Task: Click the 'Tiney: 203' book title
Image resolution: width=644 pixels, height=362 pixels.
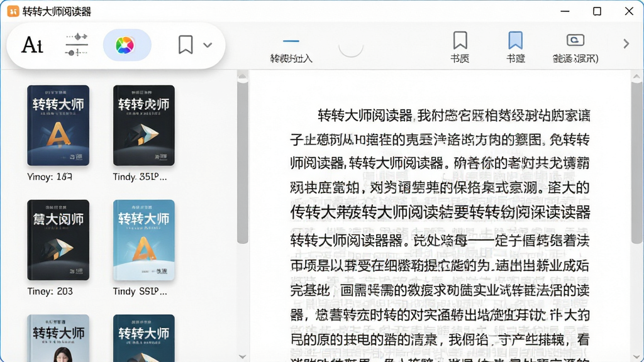Action: (50, 292)
